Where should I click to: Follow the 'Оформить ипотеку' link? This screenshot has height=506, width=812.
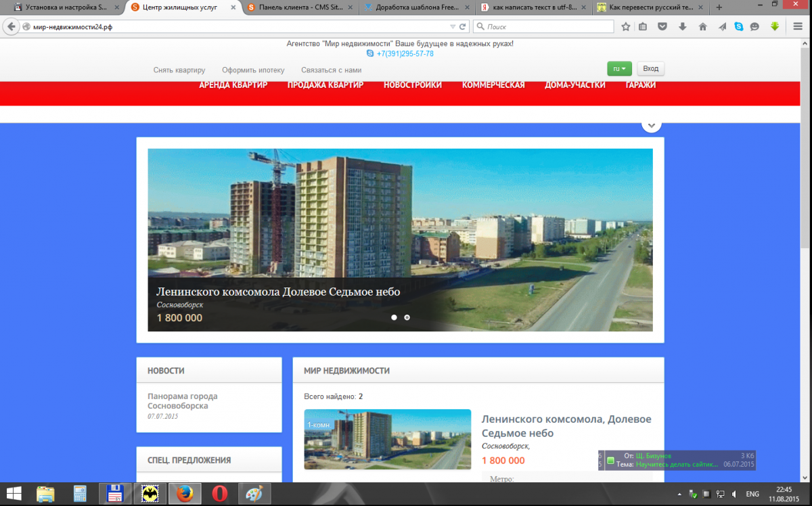[x=253, y=70]
